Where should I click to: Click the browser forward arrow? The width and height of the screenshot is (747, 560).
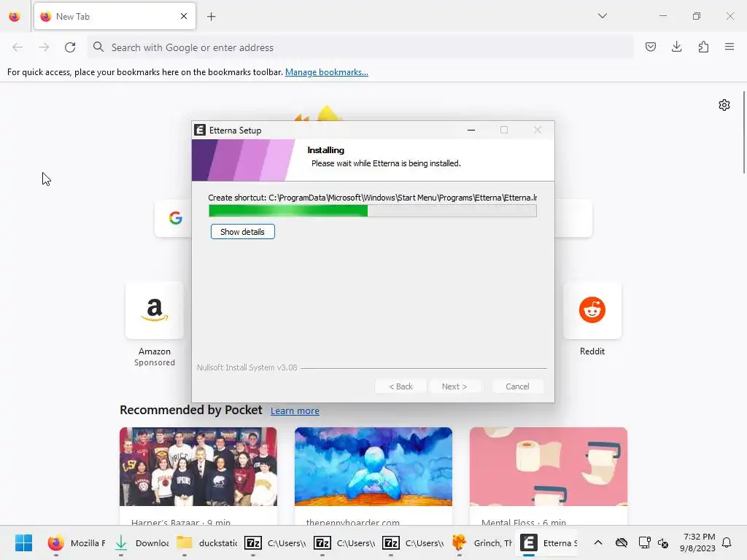(x=44, y=47)
